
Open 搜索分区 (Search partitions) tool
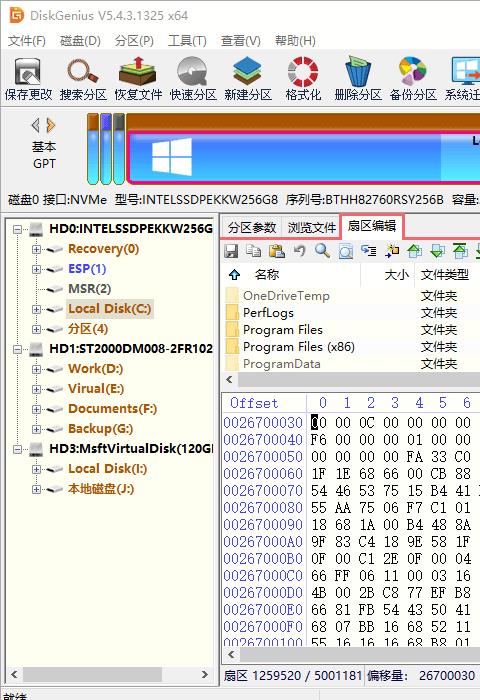coord(83,79)
